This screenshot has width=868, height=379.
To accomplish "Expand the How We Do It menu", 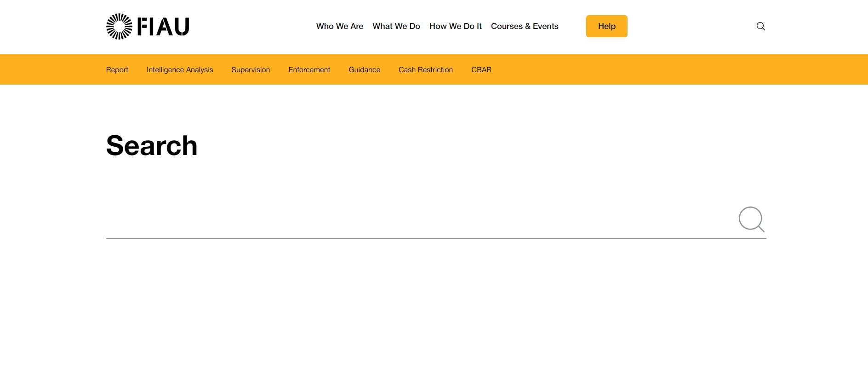I will point(455,26).
